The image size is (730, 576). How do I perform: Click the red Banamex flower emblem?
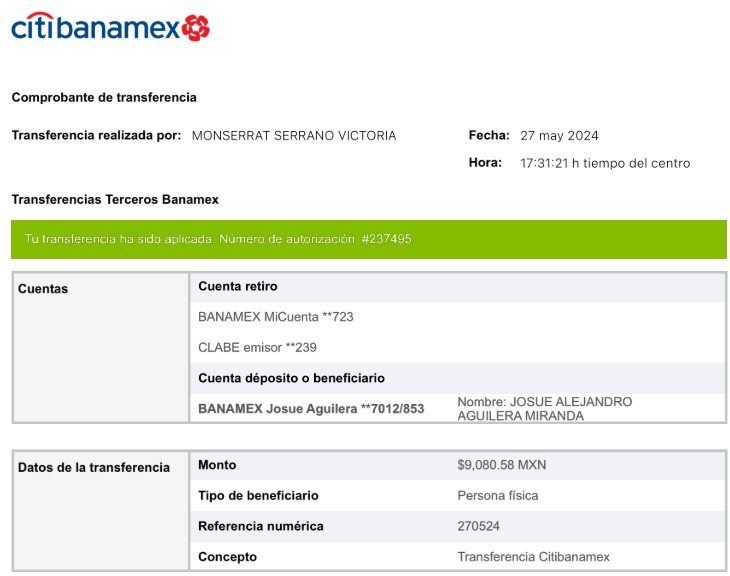pos(196,27)
